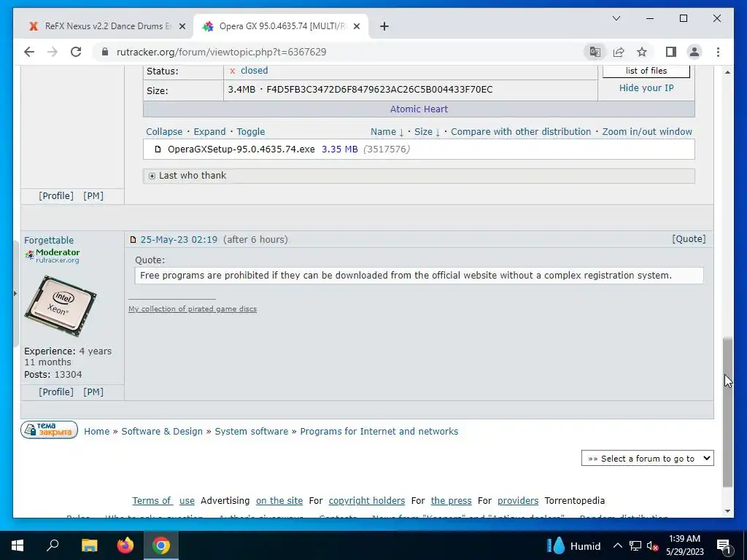Click Zoom in/out window link

point(647,131)
